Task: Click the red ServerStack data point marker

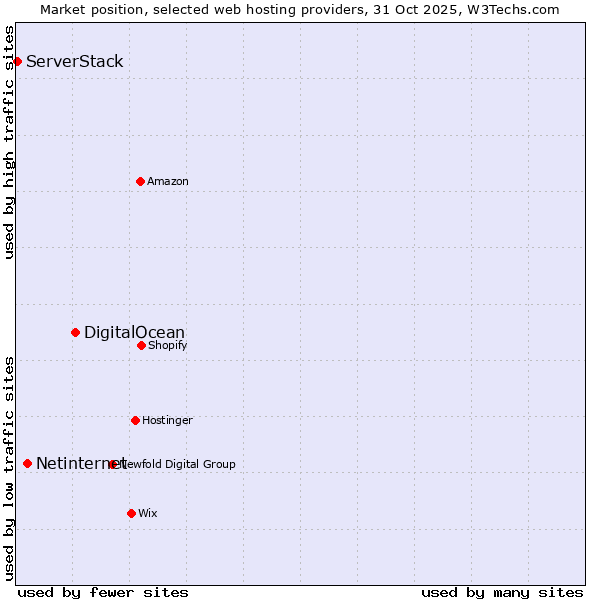Action: [17, 62]
